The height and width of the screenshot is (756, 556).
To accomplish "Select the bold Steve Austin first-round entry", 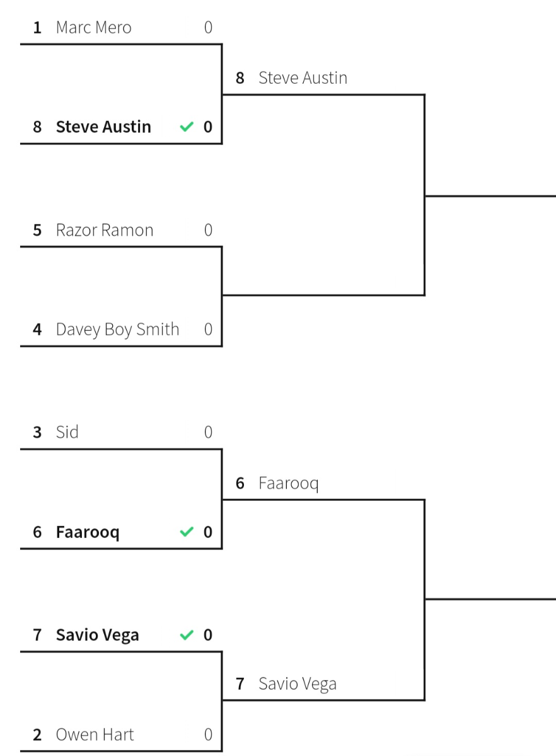I will tap(103, 127).
